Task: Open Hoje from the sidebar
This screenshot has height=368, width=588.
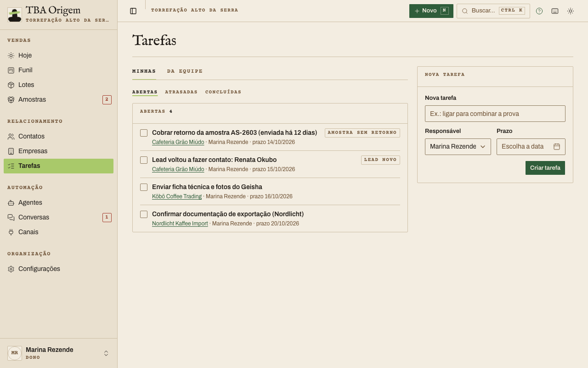Action: pos(58,55)
